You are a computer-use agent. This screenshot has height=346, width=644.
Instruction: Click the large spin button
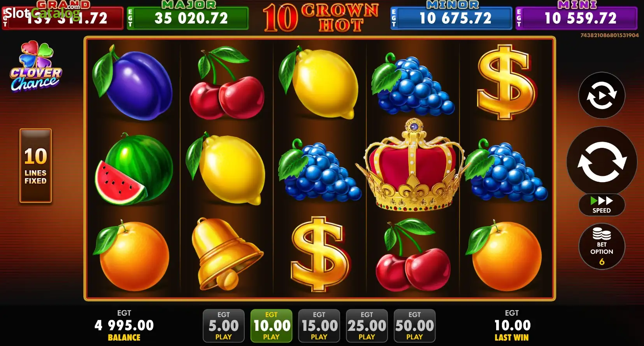click(x=602, y=162)
